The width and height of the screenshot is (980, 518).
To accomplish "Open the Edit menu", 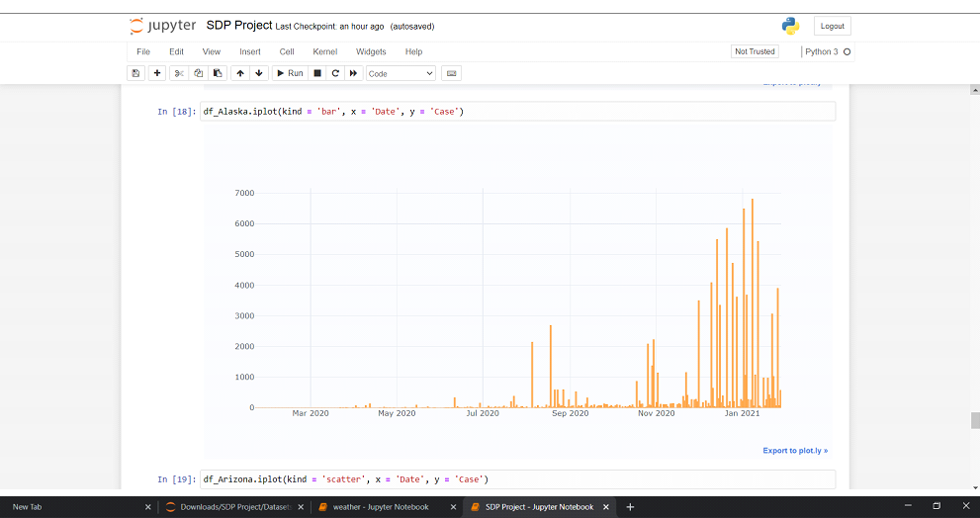I will pos(176,51).
